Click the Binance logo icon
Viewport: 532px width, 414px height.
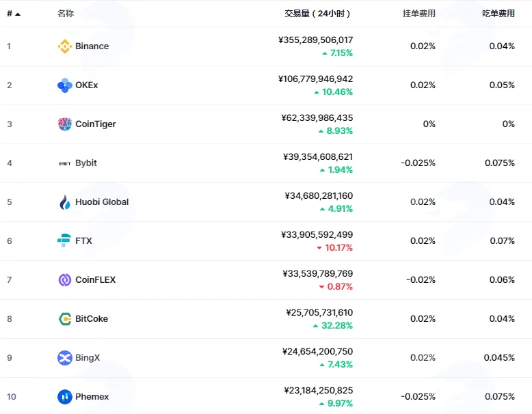(64, 46)
